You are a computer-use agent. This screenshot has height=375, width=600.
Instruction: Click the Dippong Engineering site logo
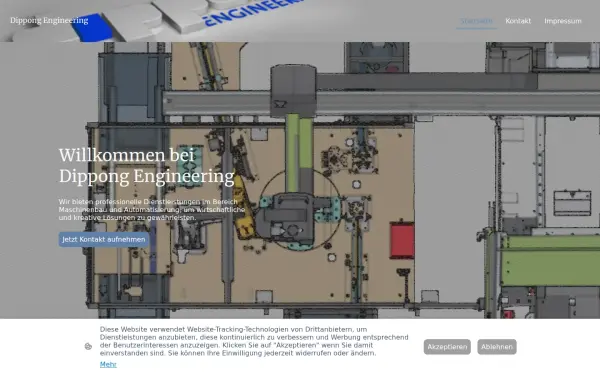pyautogui.click(x=49, y=20)
